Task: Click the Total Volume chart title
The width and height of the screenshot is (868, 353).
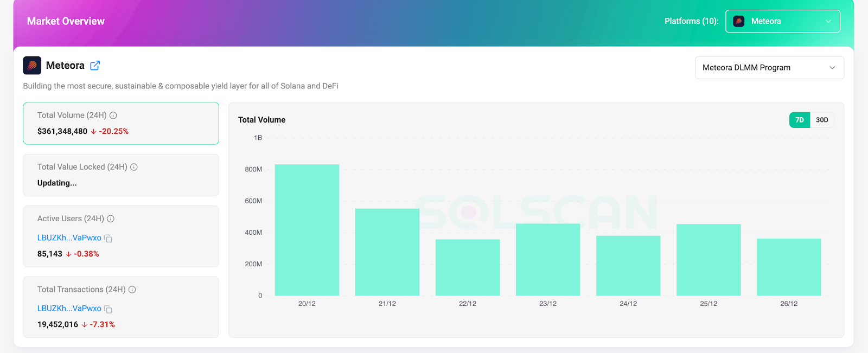Action: point(261,120)
